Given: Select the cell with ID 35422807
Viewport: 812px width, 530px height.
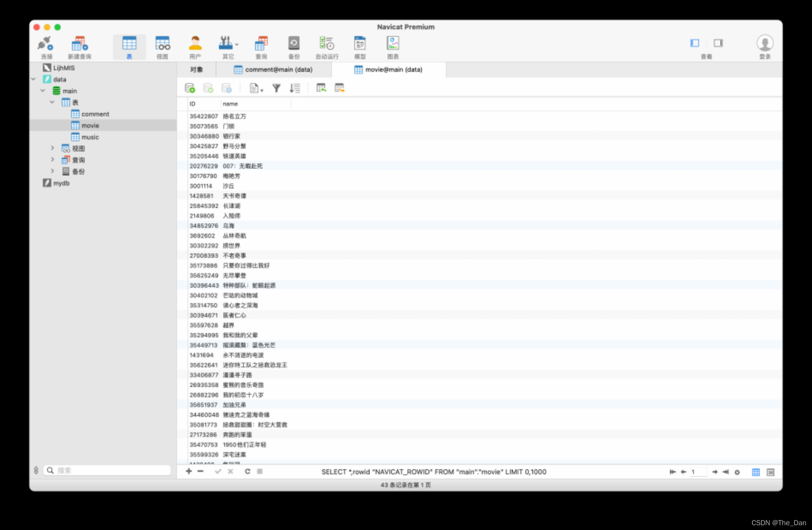Looking at the screenshot, I should (203, 116).
